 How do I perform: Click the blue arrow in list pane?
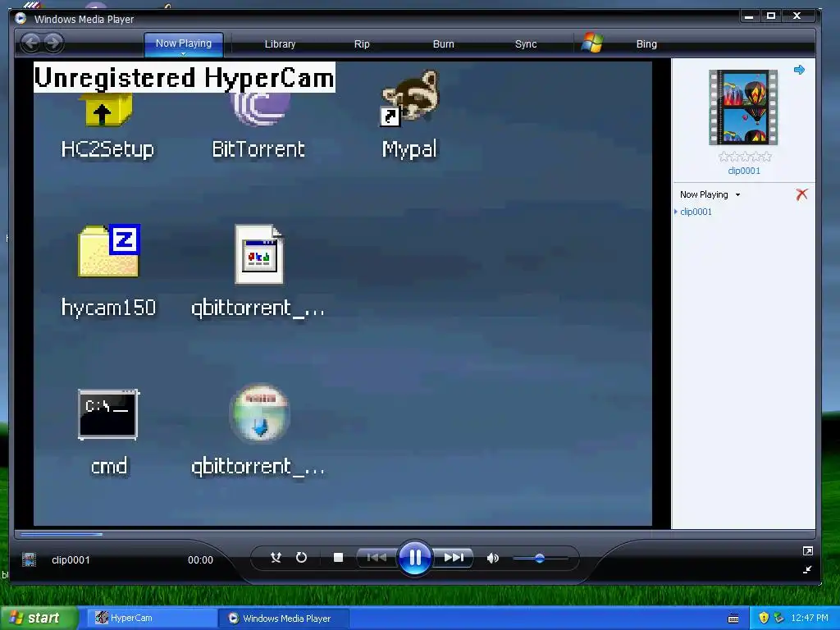tap(799, 70)
